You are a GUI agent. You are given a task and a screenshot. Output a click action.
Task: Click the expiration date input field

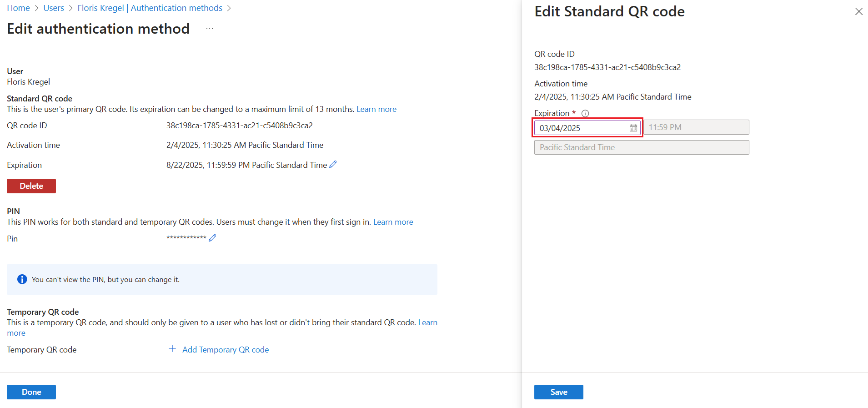(x=581, y=128)
